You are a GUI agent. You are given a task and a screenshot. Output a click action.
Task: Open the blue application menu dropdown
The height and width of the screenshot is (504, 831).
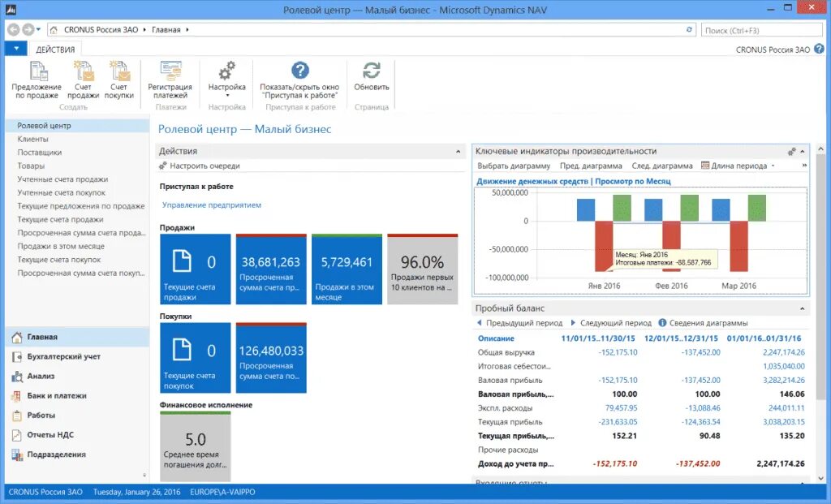tap(16, 49)
